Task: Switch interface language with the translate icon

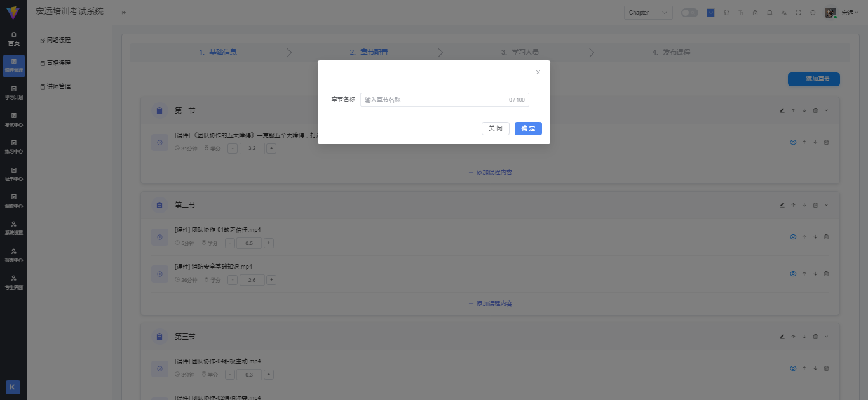Action: pos(785,13)
